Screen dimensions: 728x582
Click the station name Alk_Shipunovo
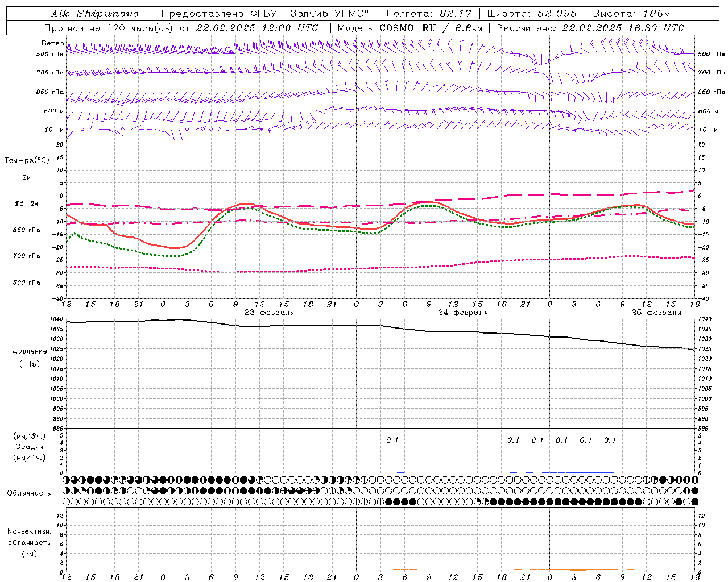coord(94,14)
